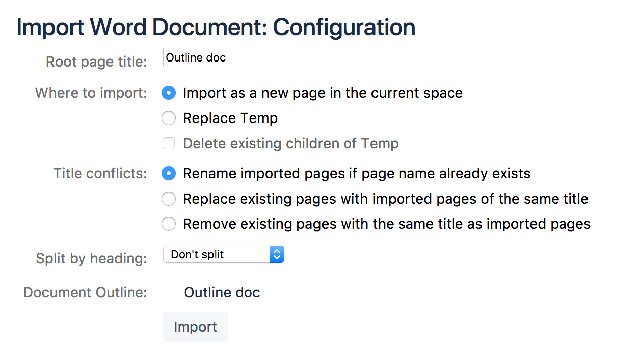Viewport: 640px width, 364px height.
Task: Select Remove existing pages with same title
Action: (x=169, y=224)
